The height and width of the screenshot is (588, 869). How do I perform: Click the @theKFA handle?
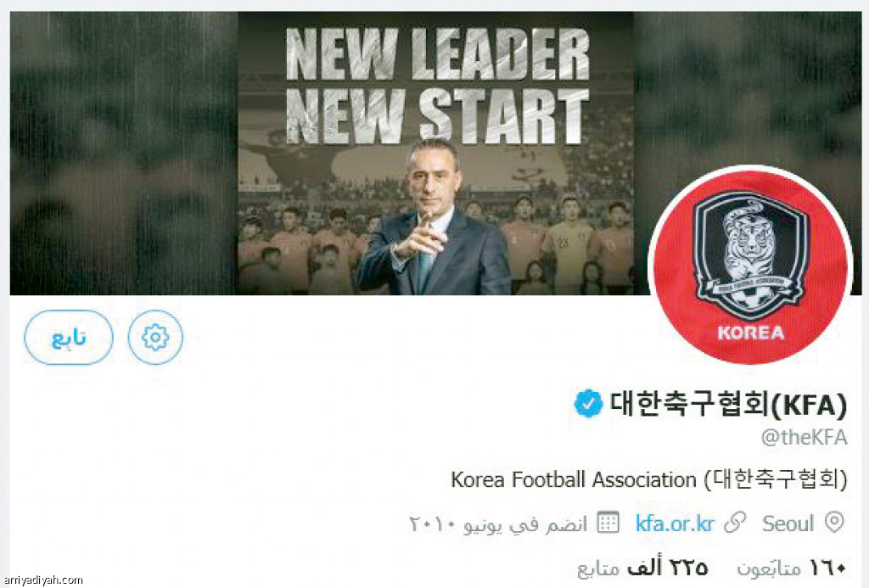(805, 438)
